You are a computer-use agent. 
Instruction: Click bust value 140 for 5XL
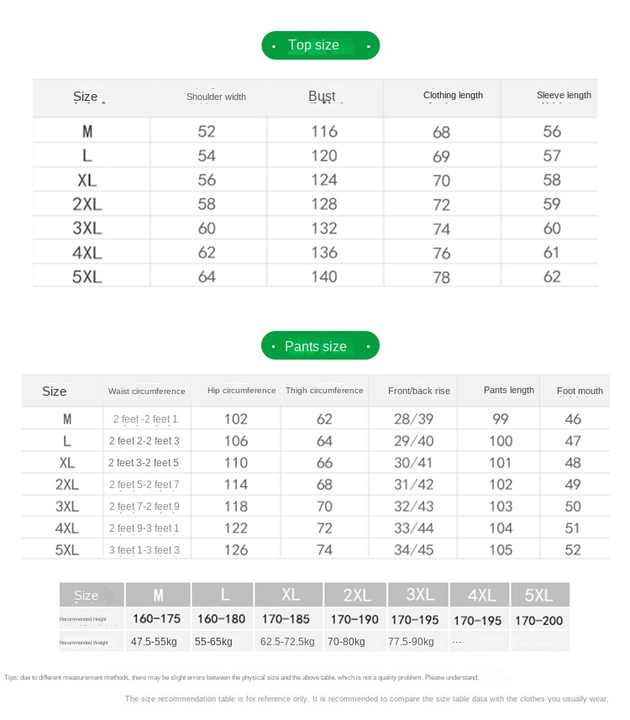324,276
